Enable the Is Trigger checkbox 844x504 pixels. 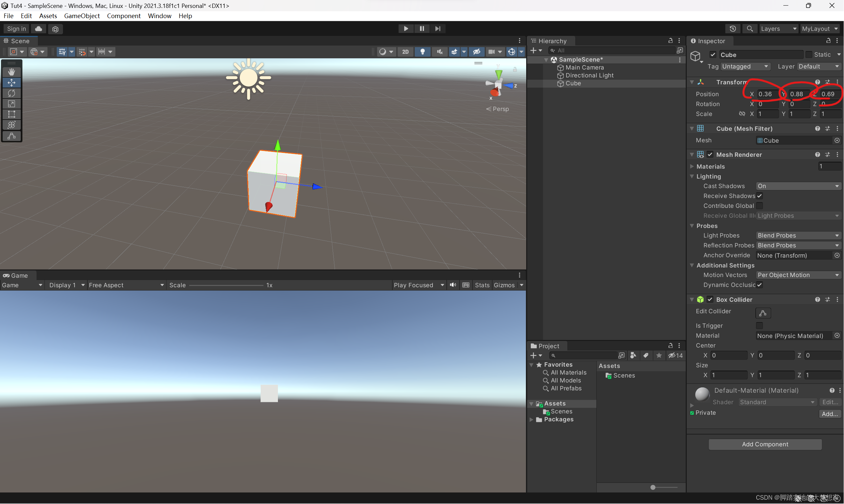(x=759, y=325)
